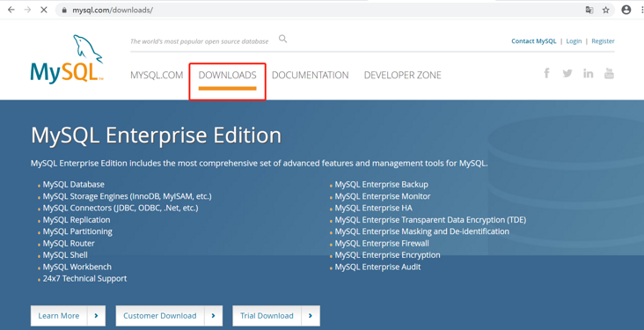Open the Chrome profile avatar icon
Image resolution: width=644 pixels, height=330 pixels.
click(x=626, y=11)
